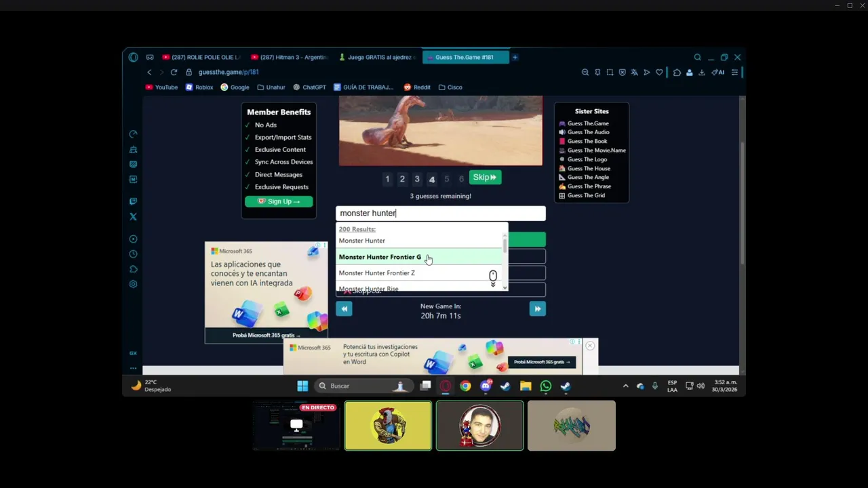Switch to Juega GRATIS al ajedrez tab
The width and height of the screenshot is (868, 488).
point(378,57)
